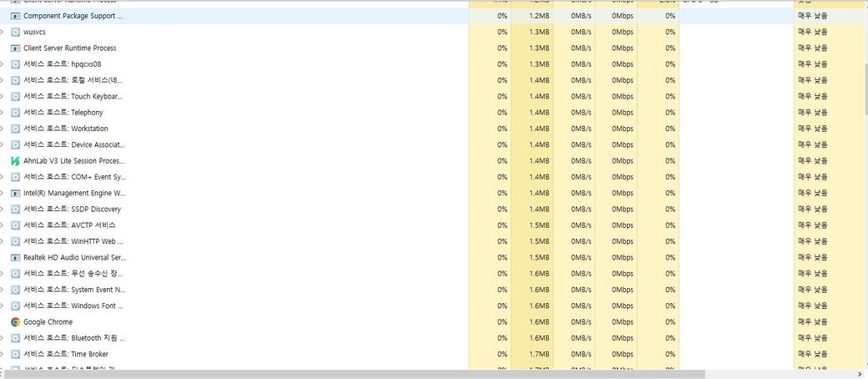The image size is (868, 379).
Task: Click the Intel Management Engine process icon
Action: 15,194
